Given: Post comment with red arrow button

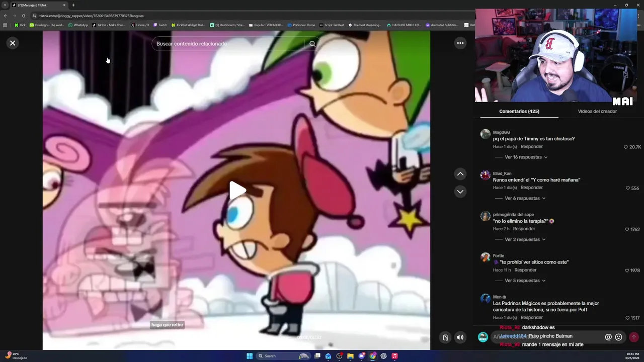Looking at the screenshot, I should [x=634, y=337].
